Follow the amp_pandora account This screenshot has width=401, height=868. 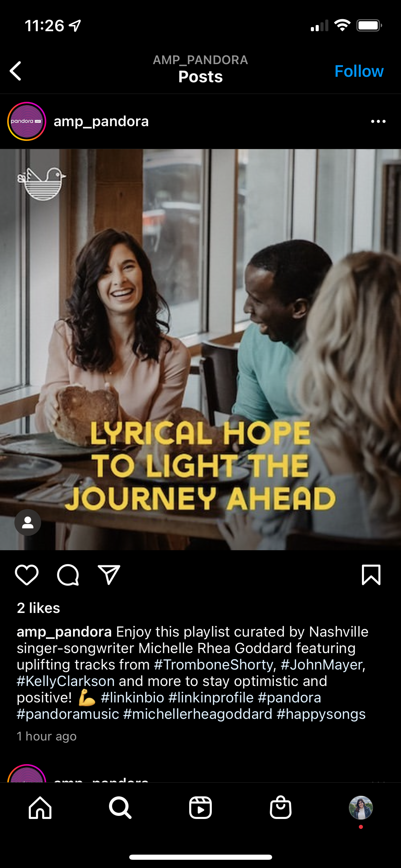[x=359, y=71]
